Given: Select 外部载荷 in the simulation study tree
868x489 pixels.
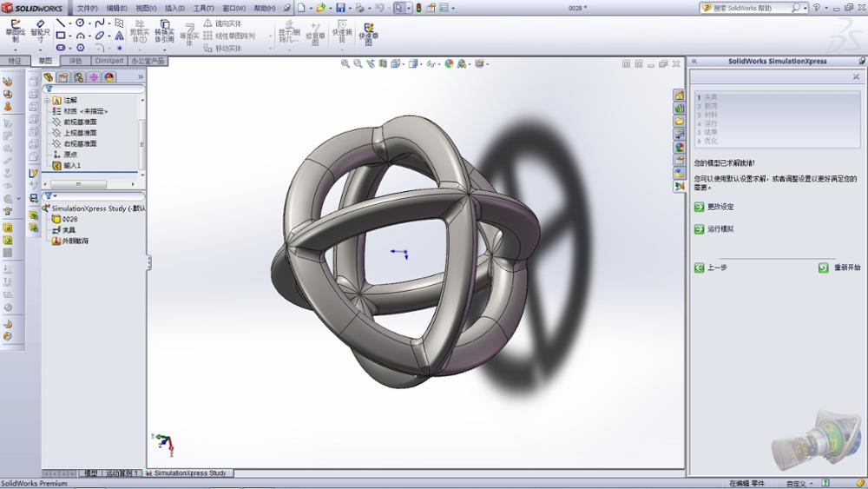Looking at the screenshot, I should tap(75, 241).
